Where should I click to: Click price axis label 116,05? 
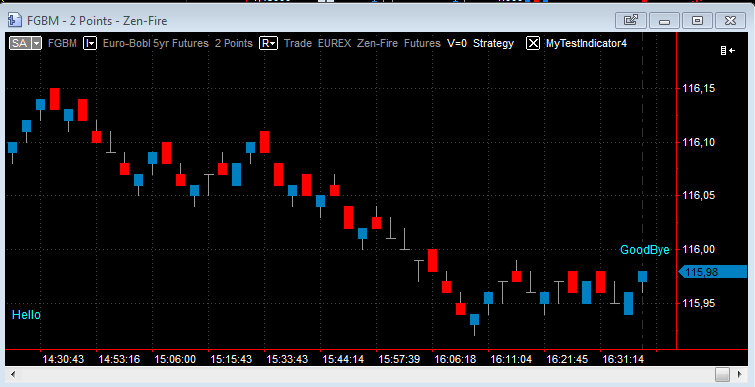pyautogui.click(x=699, y=196)
